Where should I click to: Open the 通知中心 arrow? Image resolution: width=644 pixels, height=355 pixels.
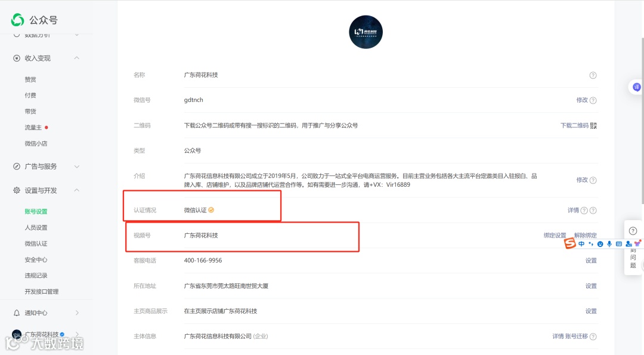(77, 313)
